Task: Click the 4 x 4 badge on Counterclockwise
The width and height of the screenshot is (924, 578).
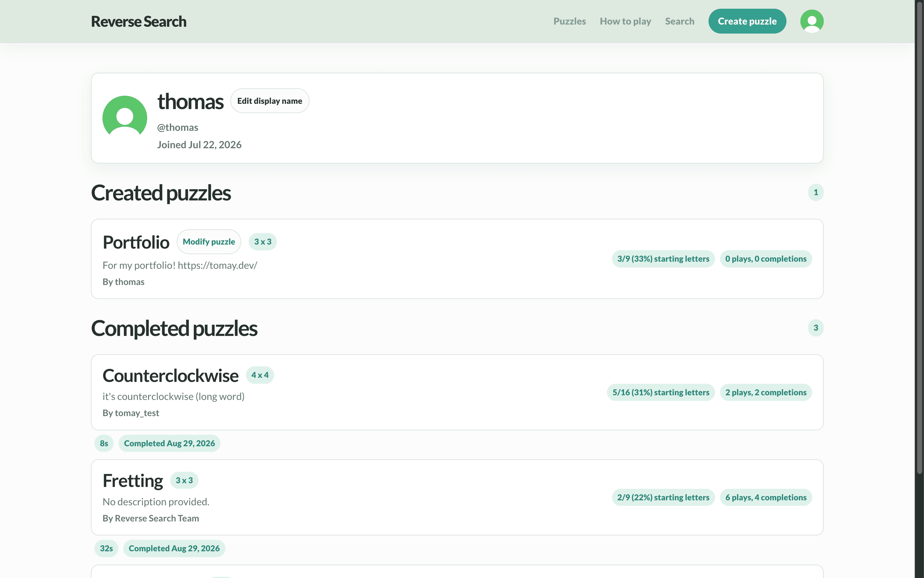Action: click(260, 375)
